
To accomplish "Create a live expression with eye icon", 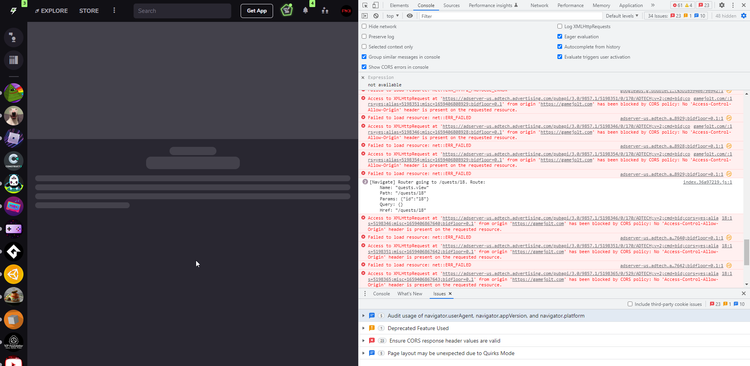I will [x=409, y=16].
